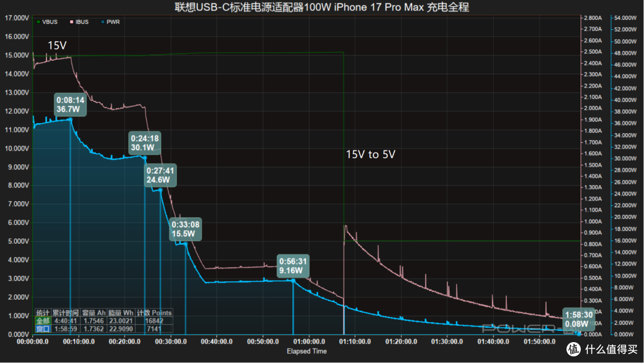
Task: Click the PWR legend label
Action: pyautogui.click(x=113, y=22)
